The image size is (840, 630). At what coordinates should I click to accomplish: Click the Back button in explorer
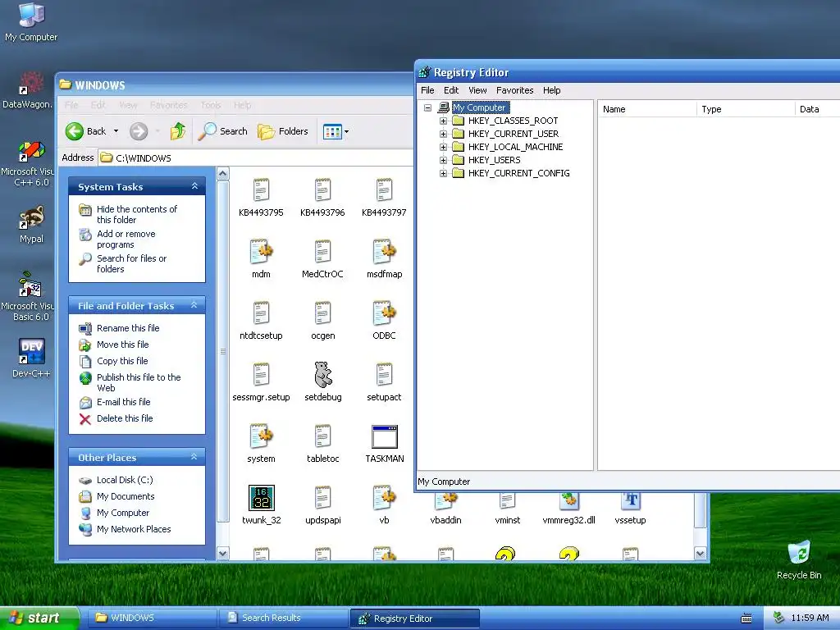[85, 131]
